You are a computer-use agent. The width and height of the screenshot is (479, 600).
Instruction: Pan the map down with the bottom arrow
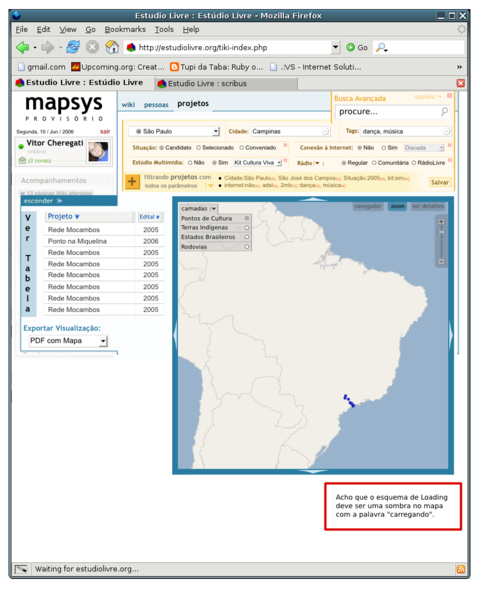point(313,471)
